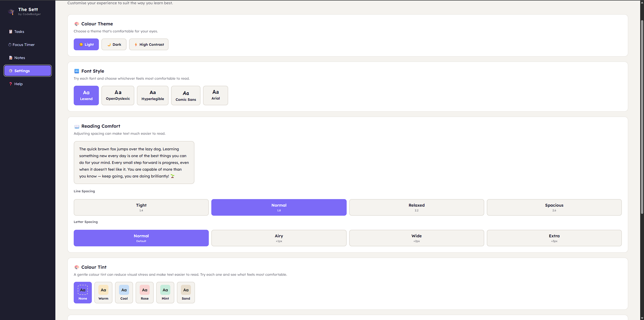Set line spacing to Normal 1.8
This screenshot has height=320, width=644.
(279, 207)
